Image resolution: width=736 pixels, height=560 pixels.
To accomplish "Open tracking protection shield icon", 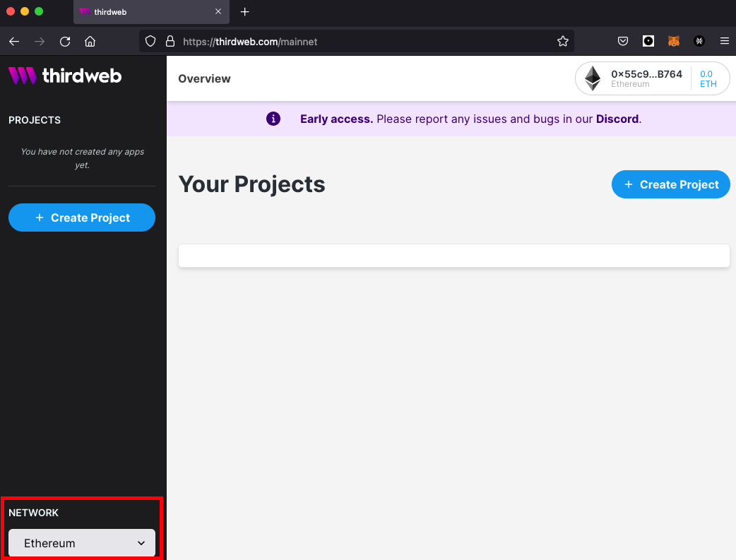I will click(150, 41).
